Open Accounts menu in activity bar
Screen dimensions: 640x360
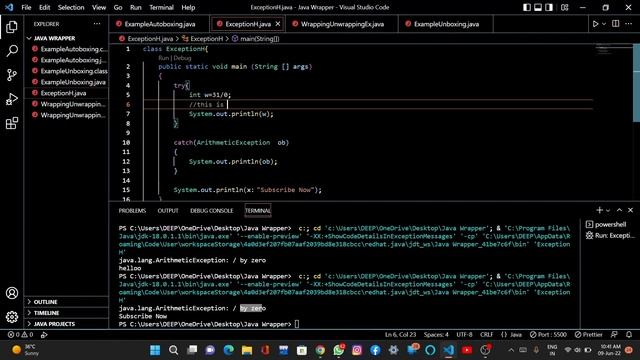(x=12, y=293)
